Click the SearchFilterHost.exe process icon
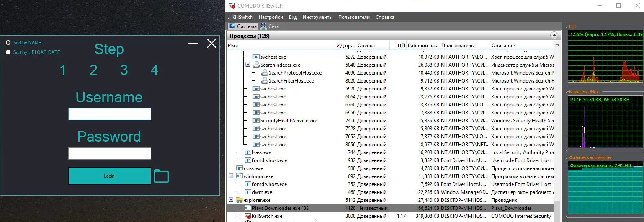This screenshot has height=222, width=644. coord(265,81)
